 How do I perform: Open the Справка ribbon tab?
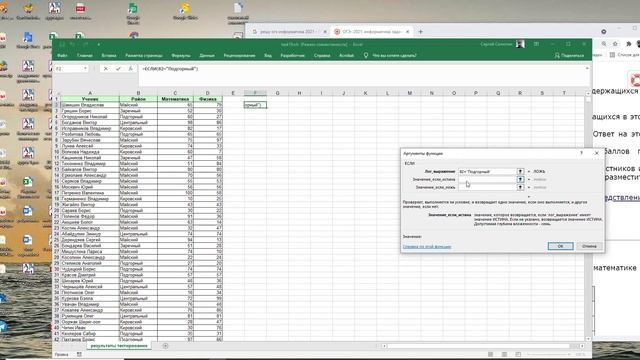pyautogui.click(x=322, y=56)
